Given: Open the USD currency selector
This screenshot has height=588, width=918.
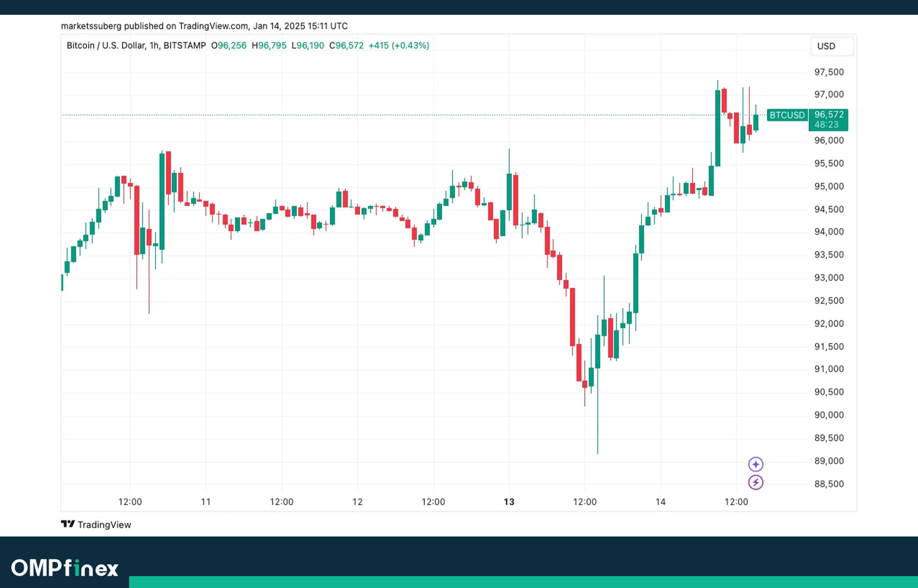Looking at the screenshot, I should coord(831,46).
